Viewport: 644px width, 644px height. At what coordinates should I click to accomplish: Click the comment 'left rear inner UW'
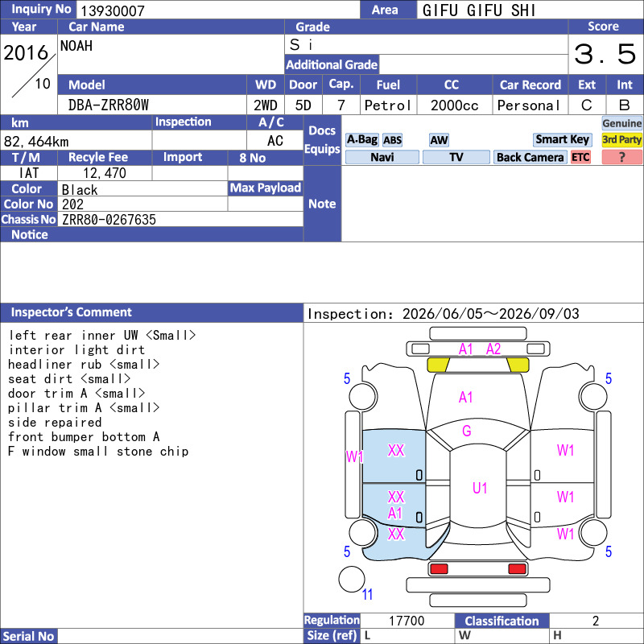coord(73,335)
